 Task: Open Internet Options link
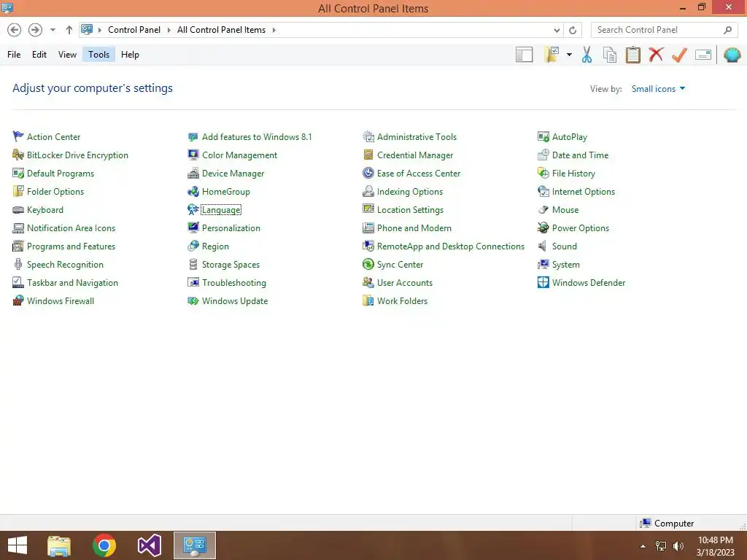point(583,192)
